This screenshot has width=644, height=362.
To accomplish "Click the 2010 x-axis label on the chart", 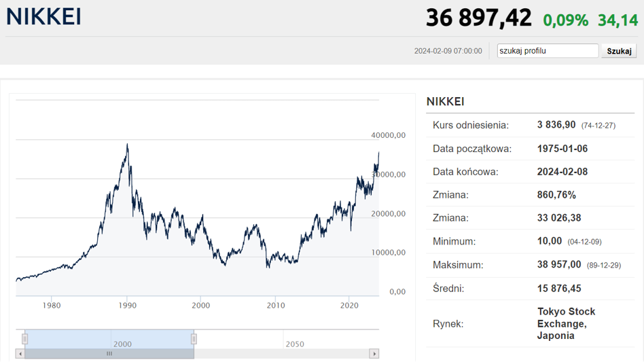I will [x=276, y=306].
